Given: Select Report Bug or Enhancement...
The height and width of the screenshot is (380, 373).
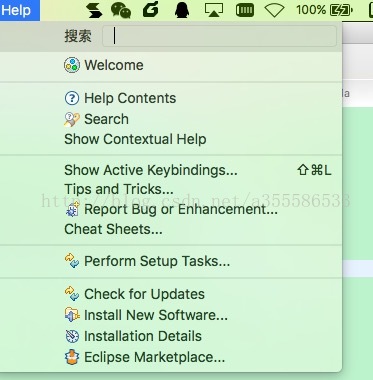Looking at the screenshot, I should point(171,209).
